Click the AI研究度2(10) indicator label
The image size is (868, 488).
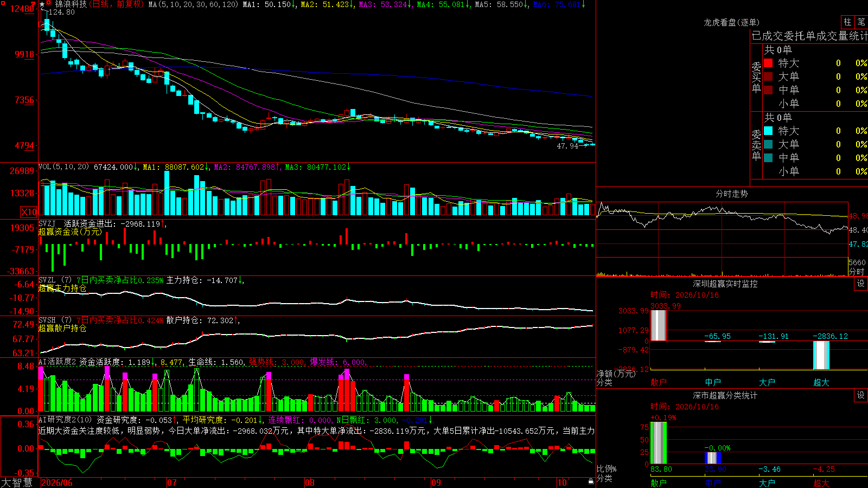click(x=65, y=420)
